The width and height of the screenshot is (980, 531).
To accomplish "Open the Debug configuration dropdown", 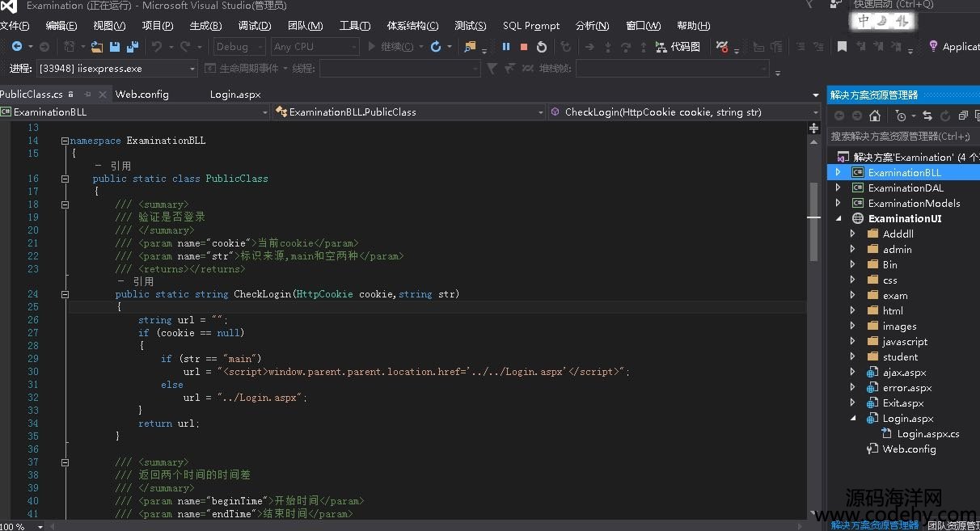I will (x=239, y=47).
